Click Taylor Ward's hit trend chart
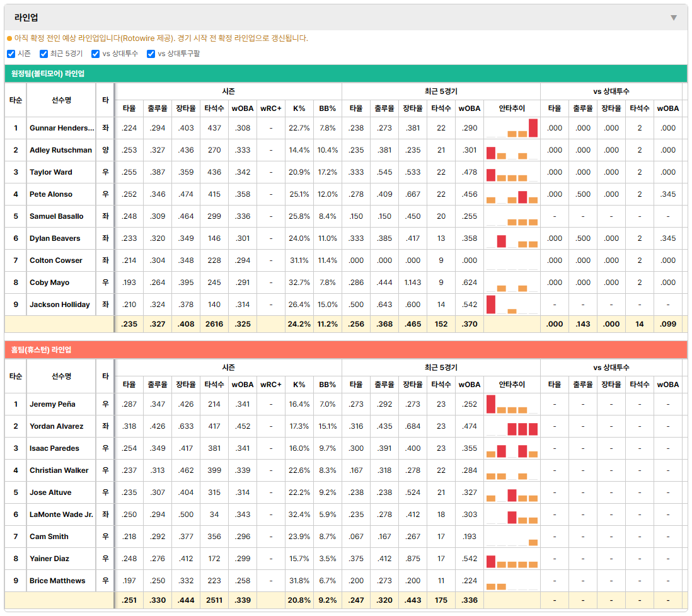This screenshot has width=692, height=616. click(512, 172)
